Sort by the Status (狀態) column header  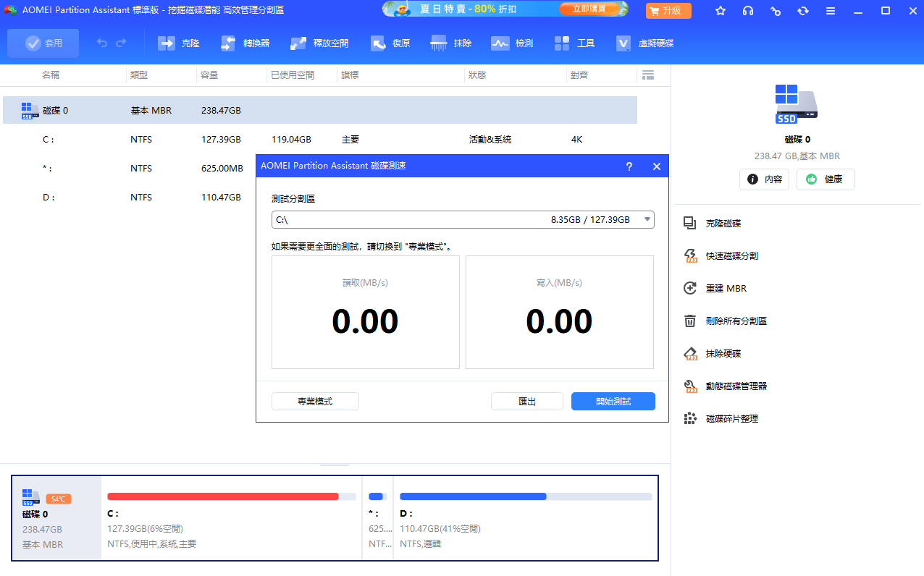tap(477, 75)
